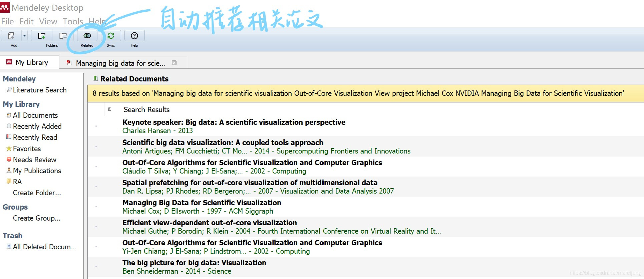Click the Sync toolbar icon

coord(111,36)
